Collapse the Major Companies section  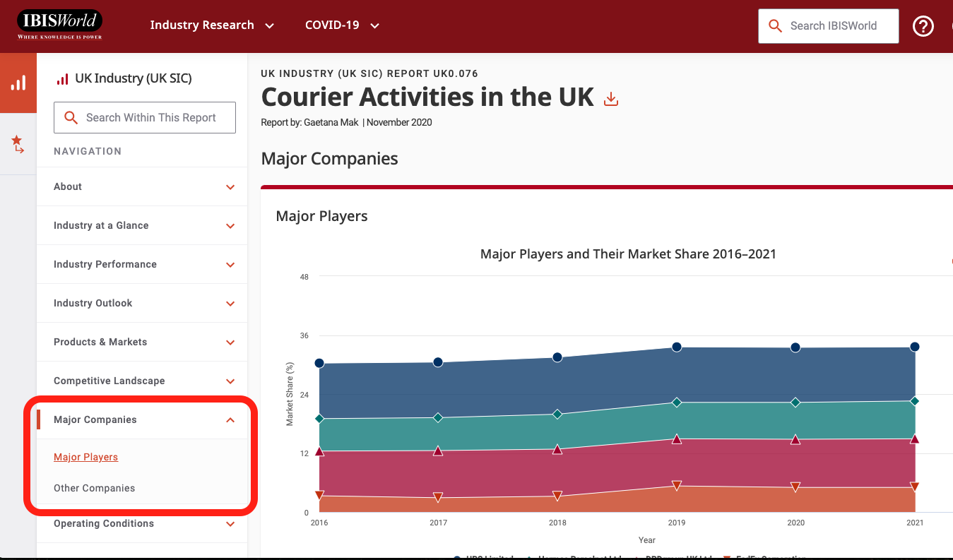click(x=230, y=420)
